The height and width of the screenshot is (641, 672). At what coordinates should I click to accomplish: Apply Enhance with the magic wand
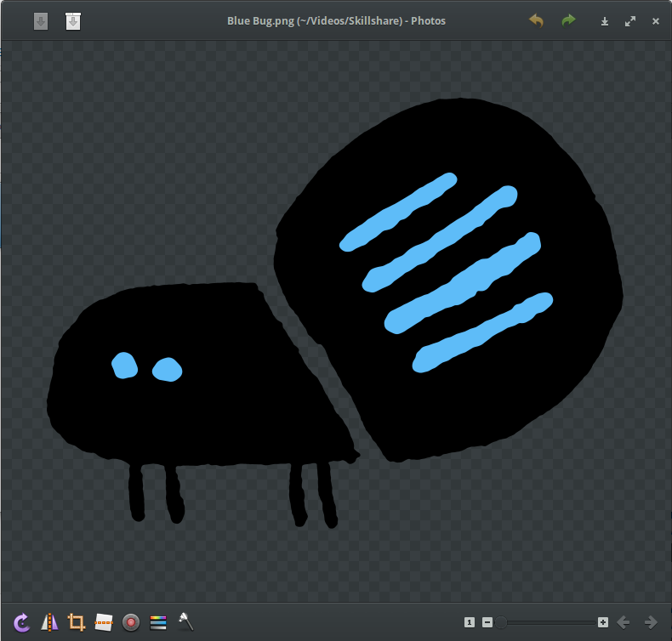pyautogui.click(x=185, y=621)
